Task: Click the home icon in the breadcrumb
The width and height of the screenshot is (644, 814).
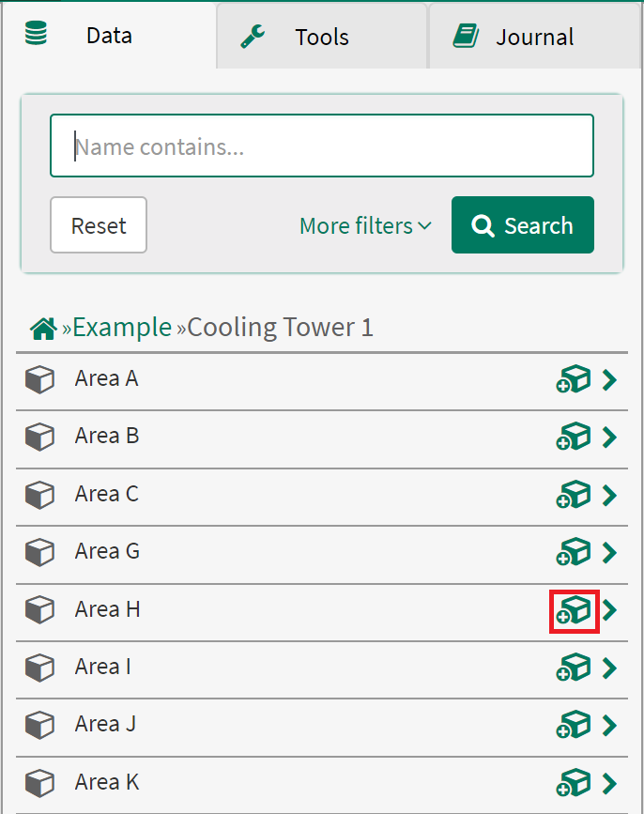Action: (x=42, y=327)
